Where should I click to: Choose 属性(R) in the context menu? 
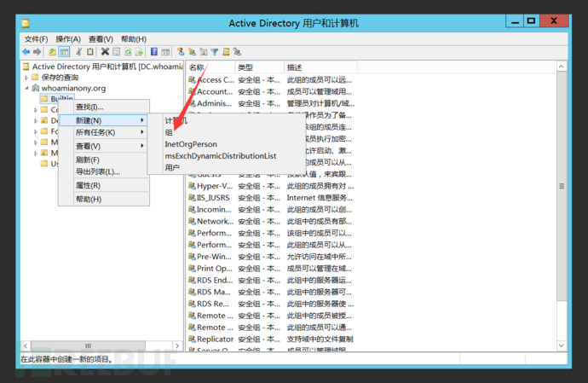(104, 185)
